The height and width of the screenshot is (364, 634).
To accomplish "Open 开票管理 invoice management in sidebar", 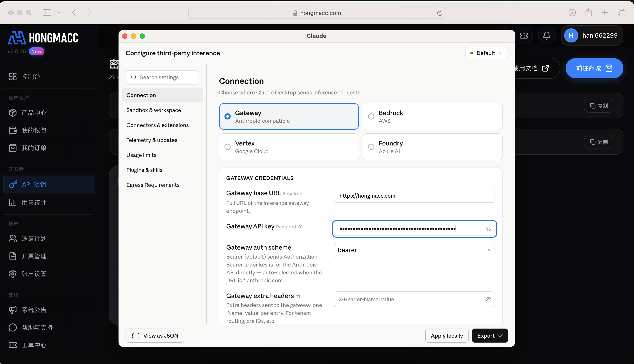I will click(x=48, y=256).
